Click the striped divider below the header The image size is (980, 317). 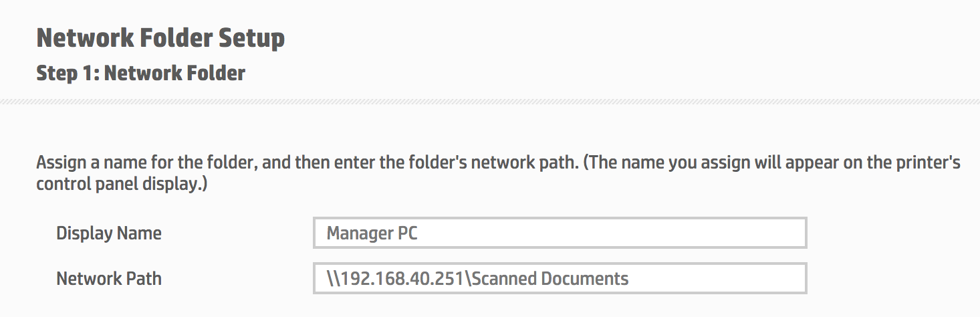[490, 102]
